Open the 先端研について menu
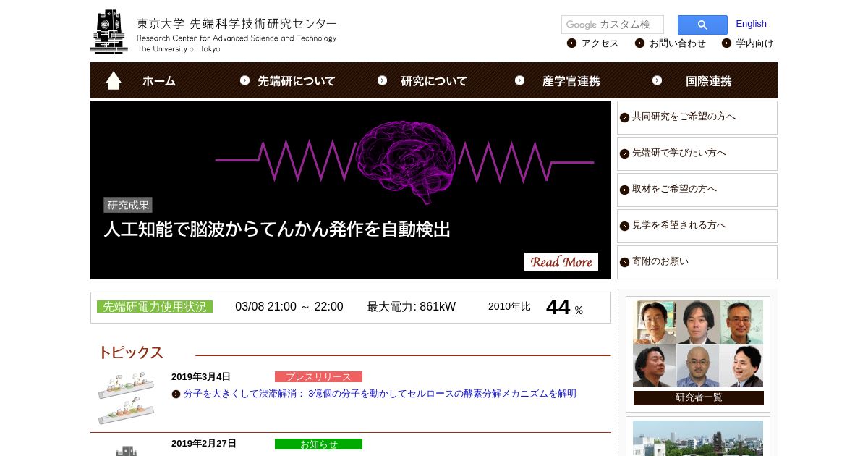The image size is (868, 456). pos(297,81)
